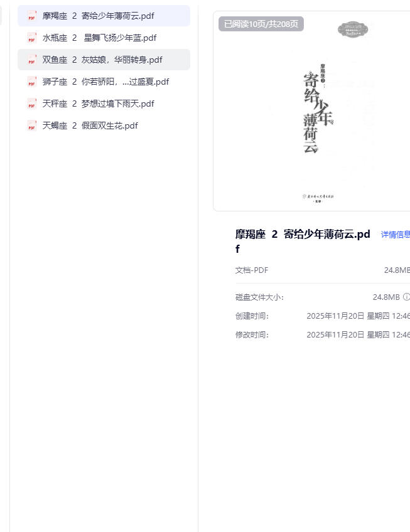Click the PDF icon beside 天蝎座 假面双生花
This screenshot has width=410, height=532.
click(31, 126)
